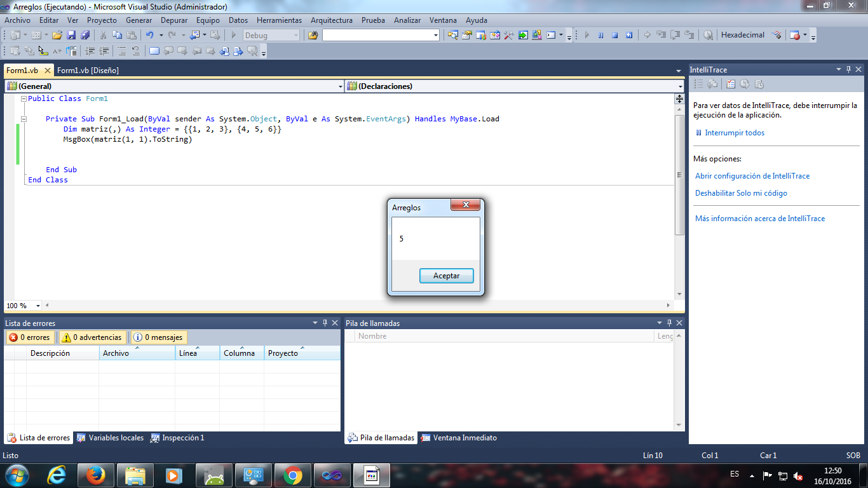Switch to the Form1.vb [Diseño] tab

point(87,70)
